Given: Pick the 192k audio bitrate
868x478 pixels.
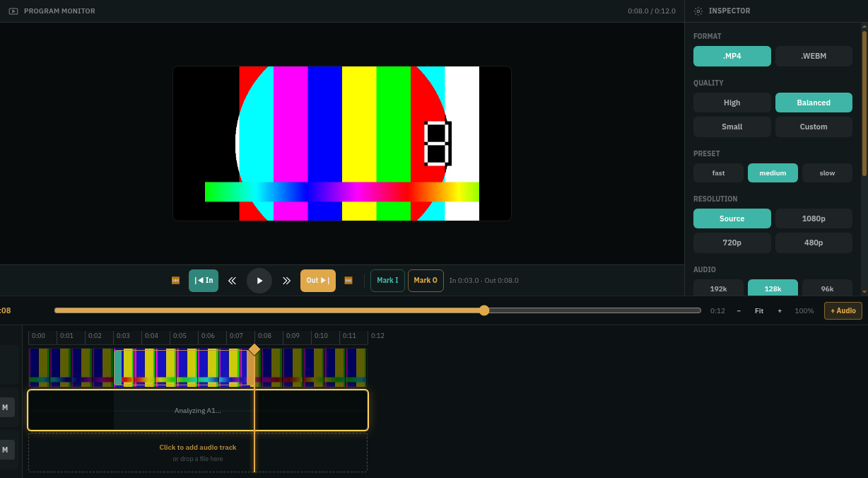Looking at the screenshot, I should [718, 288].
